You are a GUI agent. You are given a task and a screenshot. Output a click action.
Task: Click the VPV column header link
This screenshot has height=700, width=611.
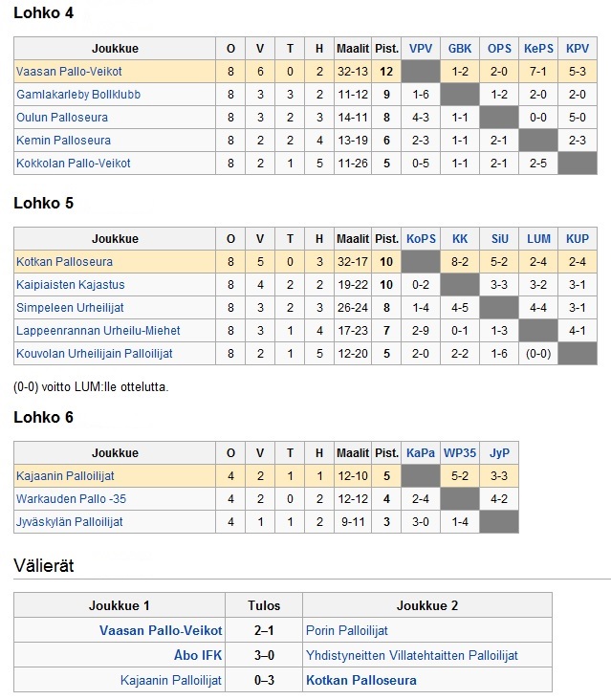tap(420, 49)
